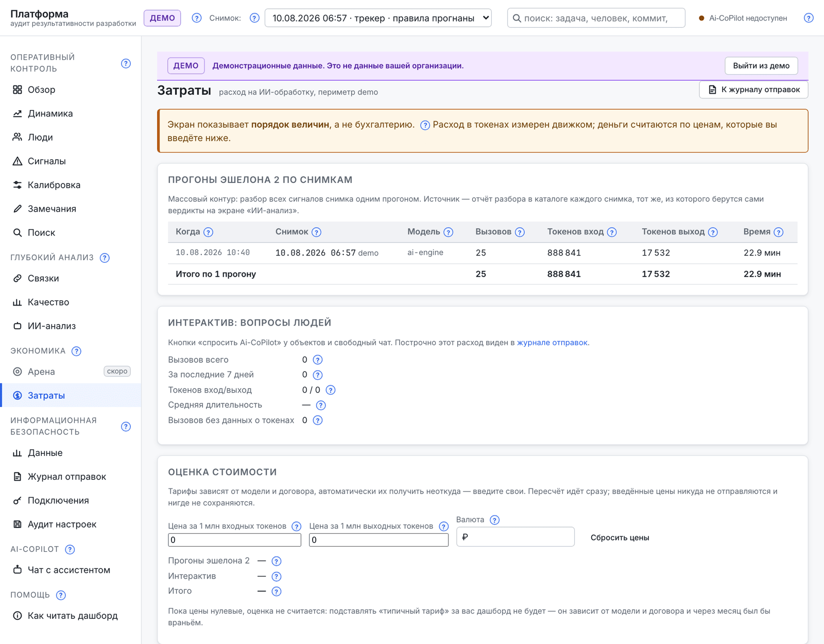
Task: Click the Валюта currency input field
Action: click(515, 537)
